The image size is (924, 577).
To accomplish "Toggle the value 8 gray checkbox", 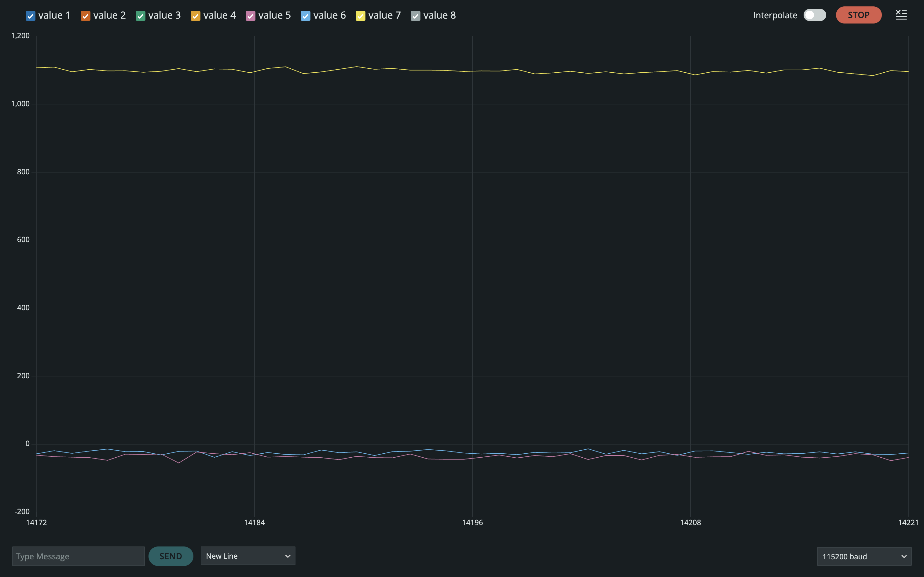I will coord(415,16).
